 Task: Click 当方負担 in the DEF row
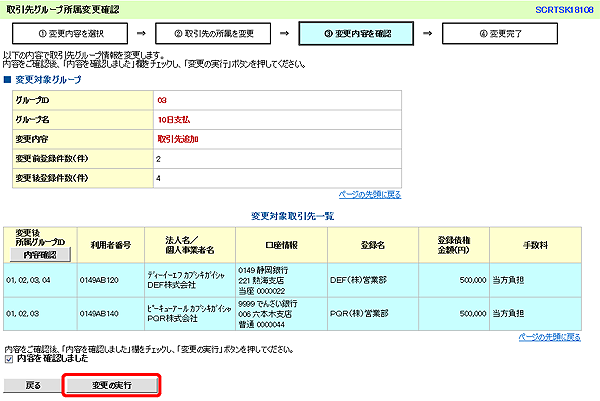tap(508, 280)
